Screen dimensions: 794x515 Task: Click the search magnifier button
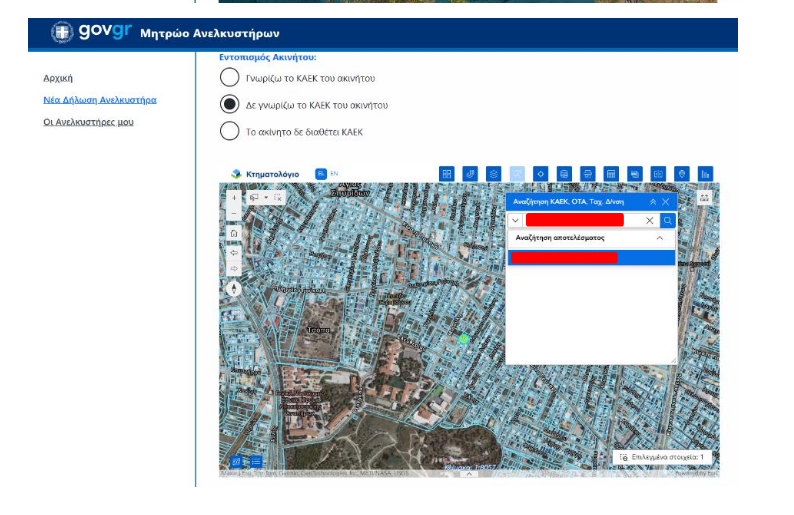668,220
